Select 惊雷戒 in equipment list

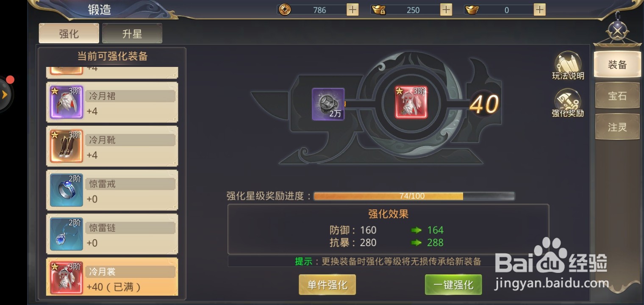point(112,190)
